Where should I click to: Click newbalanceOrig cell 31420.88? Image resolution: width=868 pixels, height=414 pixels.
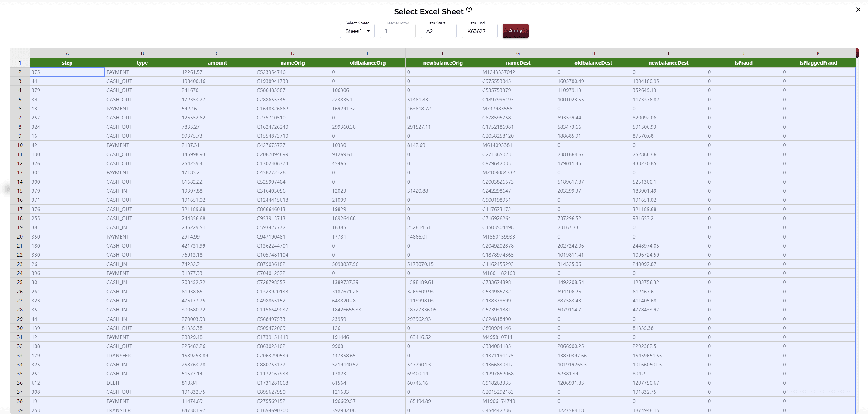click(443, 191)
